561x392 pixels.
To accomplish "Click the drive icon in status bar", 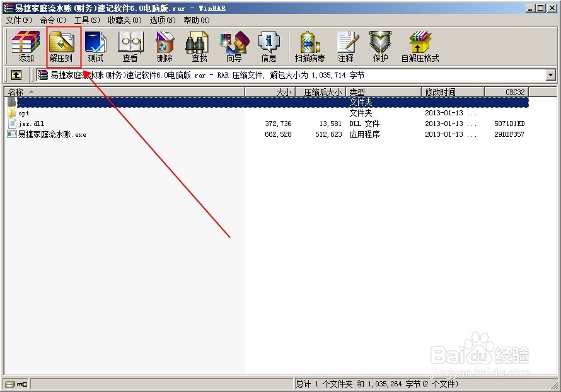I will (10, 384).
